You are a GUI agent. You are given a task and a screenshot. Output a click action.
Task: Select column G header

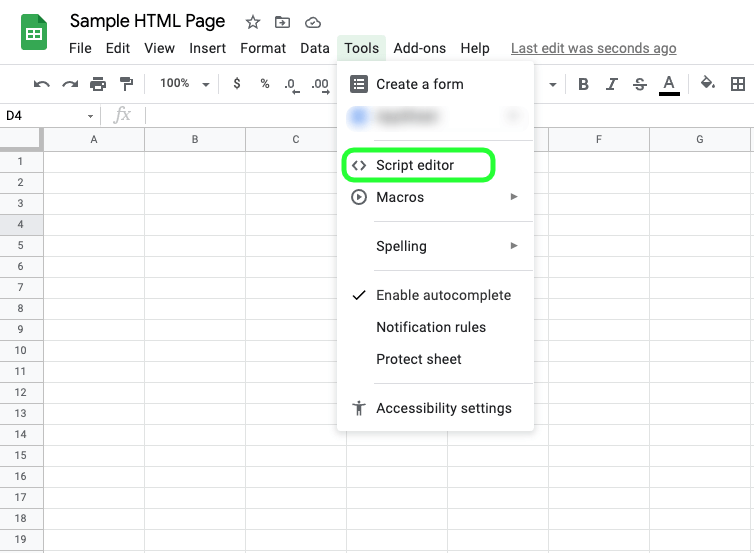click(x=700, y=139)
